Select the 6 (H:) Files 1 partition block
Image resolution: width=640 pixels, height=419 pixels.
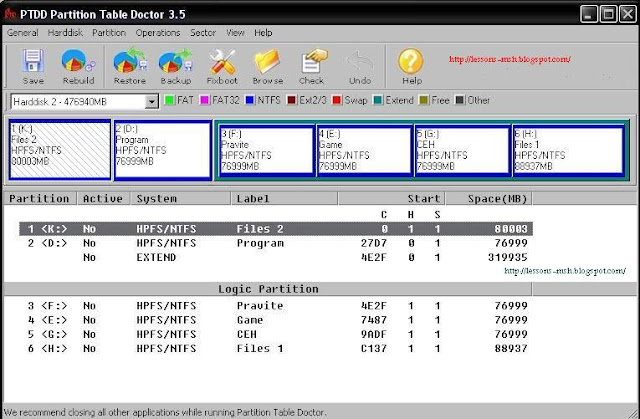568,151
